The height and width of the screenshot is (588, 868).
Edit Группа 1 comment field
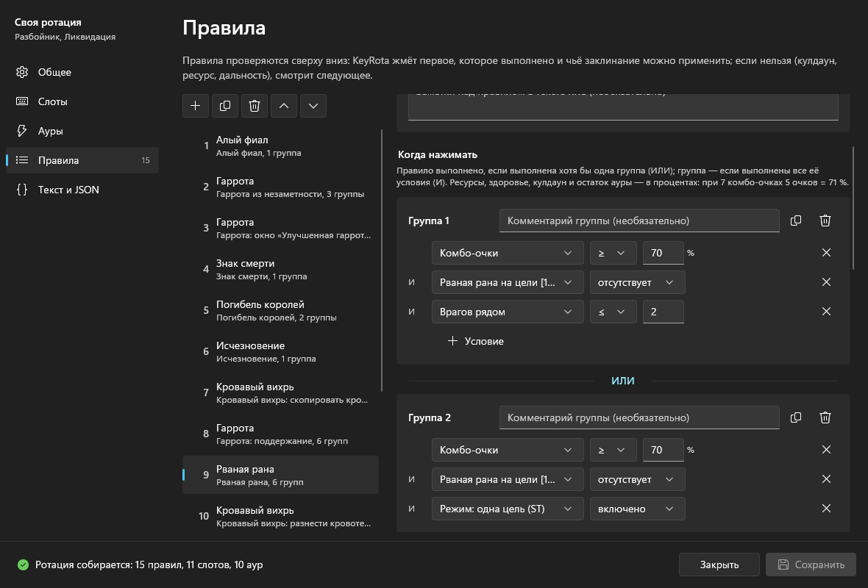tap(639, 220)
